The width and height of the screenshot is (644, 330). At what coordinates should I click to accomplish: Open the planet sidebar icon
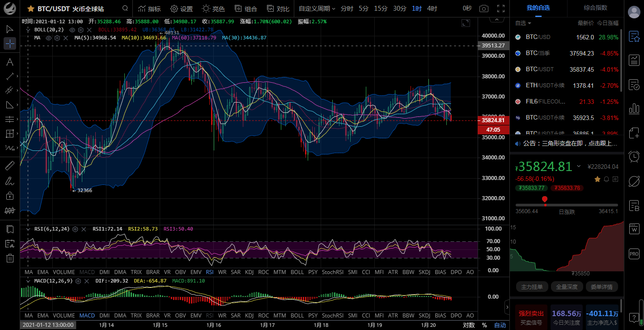634,181
